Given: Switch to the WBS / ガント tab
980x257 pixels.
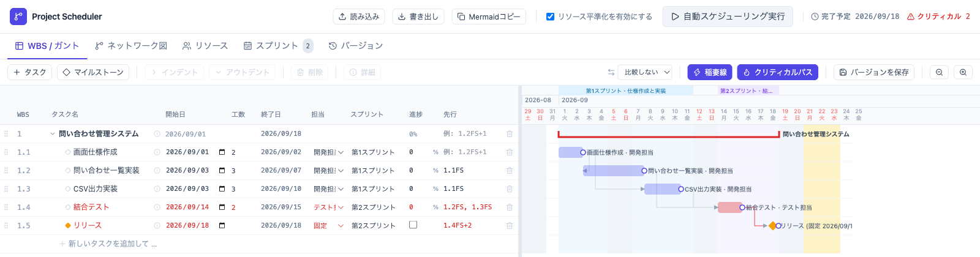Looking at the screenshot, I should 47,46.
